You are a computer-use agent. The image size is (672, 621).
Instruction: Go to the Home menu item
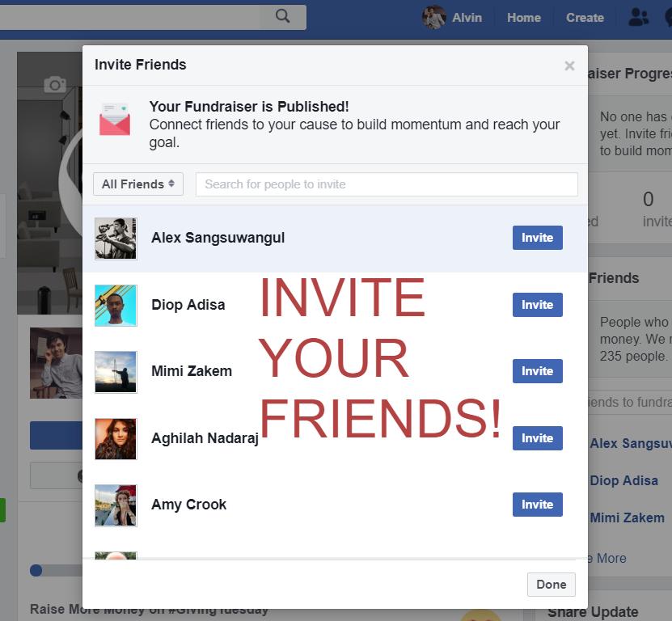[x=524, y=18]
